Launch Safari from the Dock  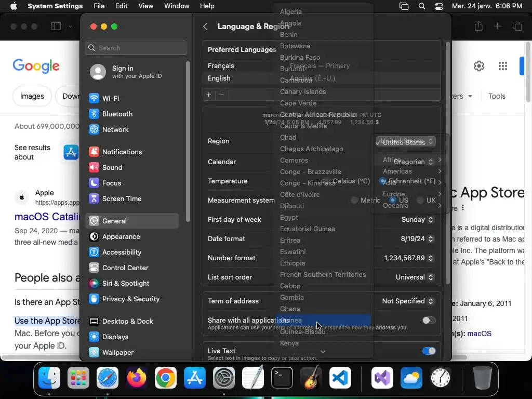coord(108,378)
